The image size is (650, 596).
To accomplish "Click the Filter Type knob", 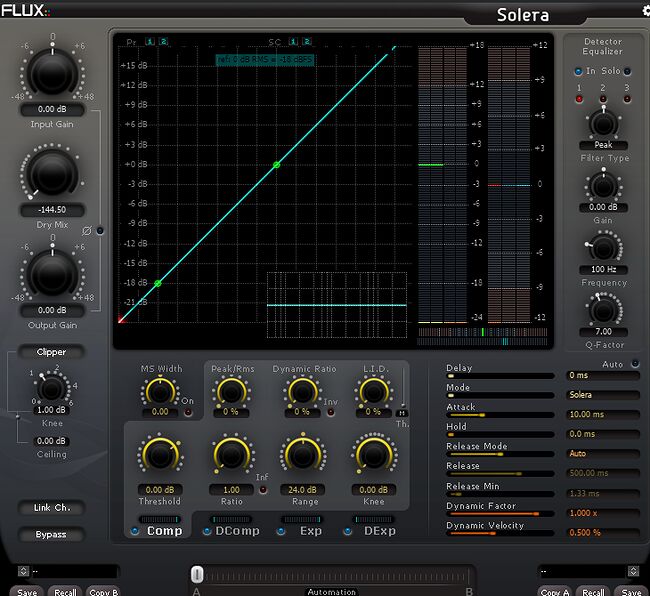I will (603, 124).
